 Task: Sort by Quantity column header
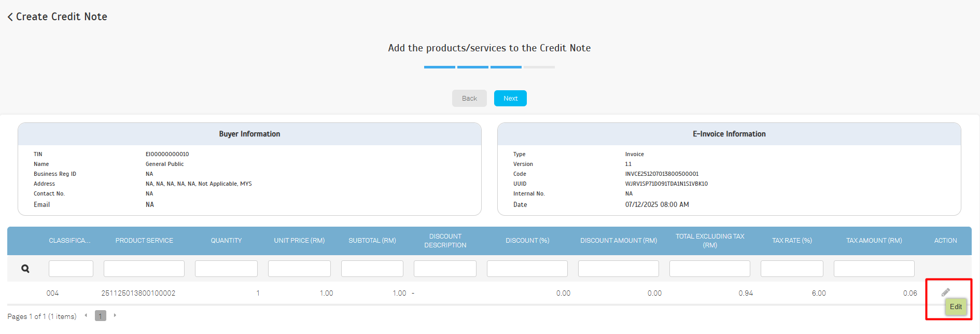tap(226, 241)
